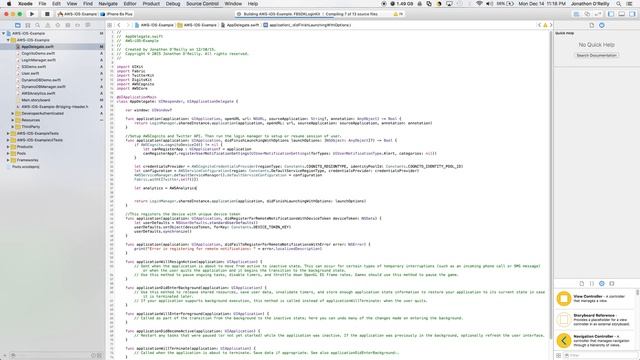Open the Debug navigator
640x360 pixels.
point(68,25)
